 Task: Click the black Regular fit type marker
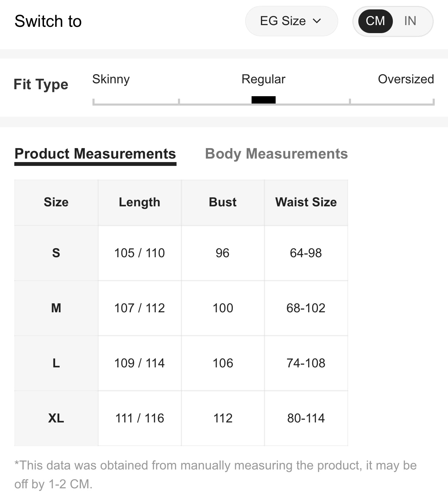263,100
